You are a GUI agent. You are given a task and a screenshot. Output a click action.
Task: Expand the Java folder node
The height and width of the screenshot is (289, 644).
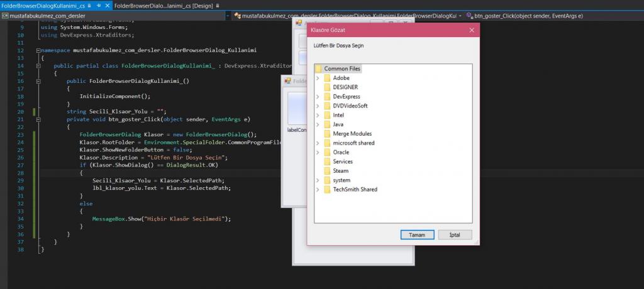(318, 124)
